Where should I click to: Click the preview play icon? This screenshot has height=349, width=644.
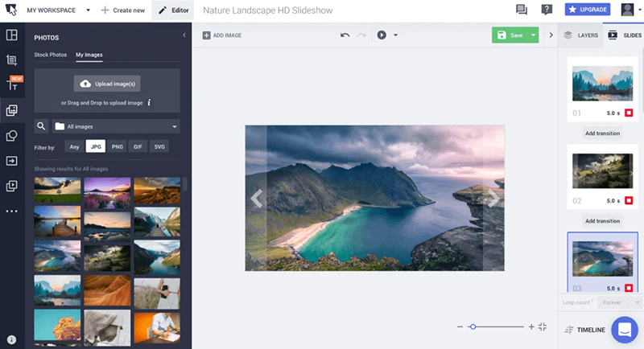coord(382,35)
